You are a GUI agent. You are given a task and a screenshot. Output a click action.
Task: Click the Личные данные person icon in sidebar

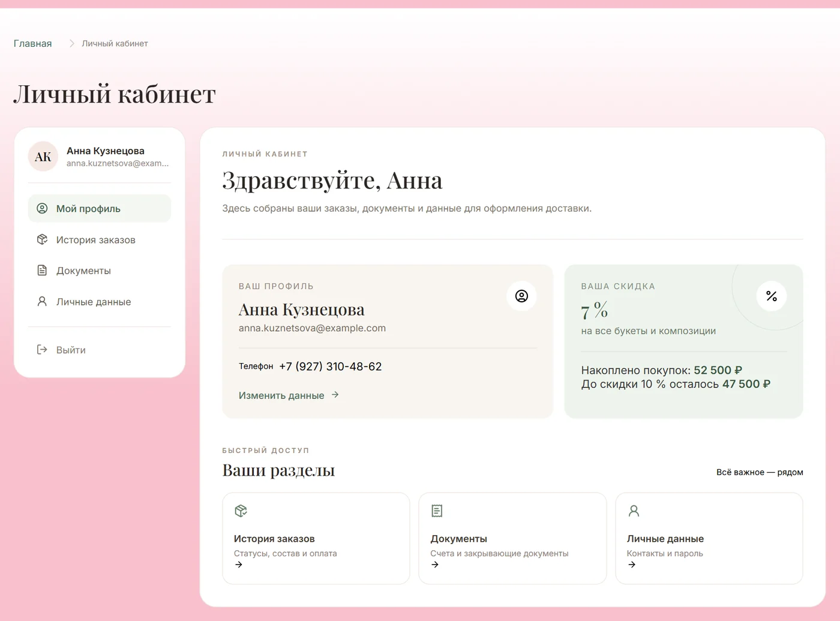(42, 302)
